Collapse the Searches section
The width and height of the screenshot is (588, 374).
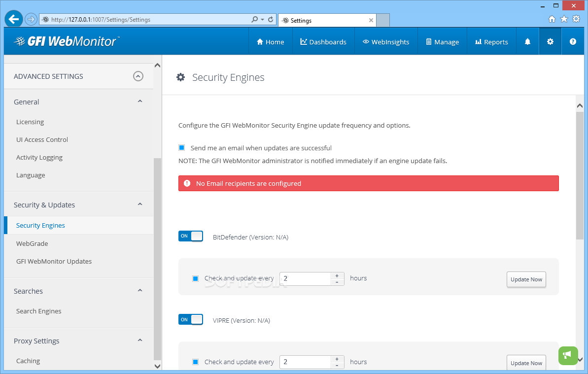pos(140,290)
